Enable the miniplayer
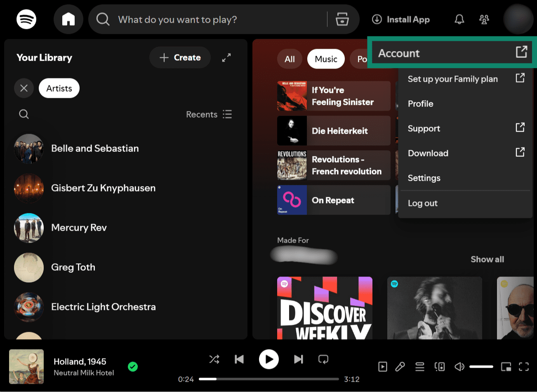The image size is (537, 392). point(505,366)
